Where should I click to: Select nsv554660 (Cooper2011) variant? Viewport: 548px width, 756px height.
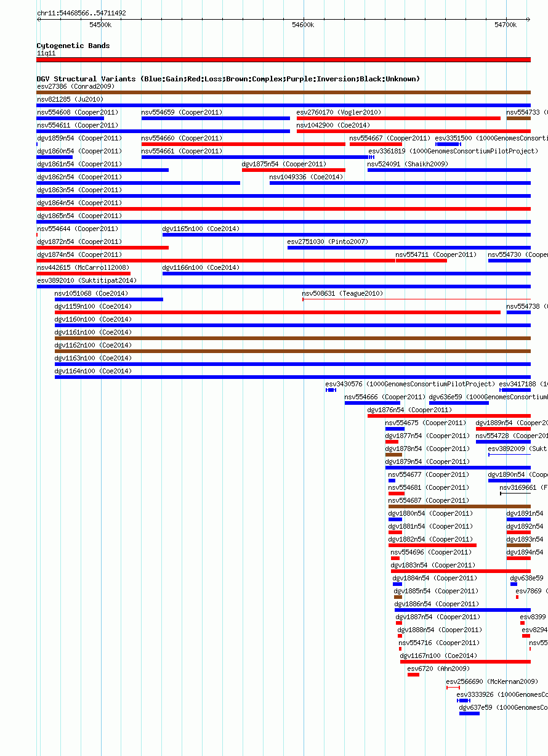[182, 138]
